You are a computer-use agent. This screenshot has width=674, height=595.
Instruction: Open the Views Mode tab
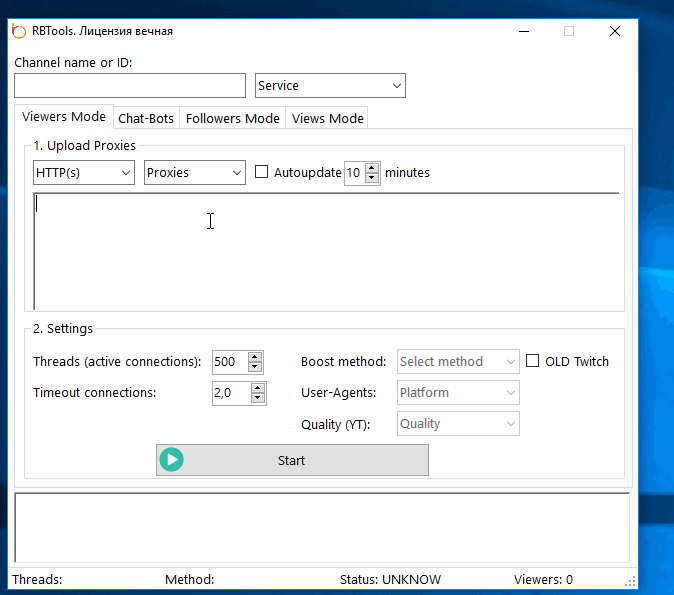tap(328, 118)
